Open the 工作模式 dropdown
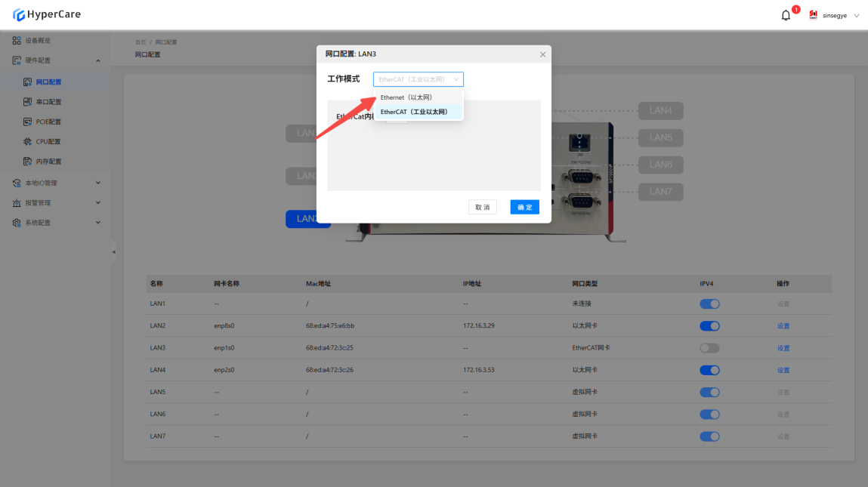The width and height of the screenshot is (868, 487). [418, 79]
